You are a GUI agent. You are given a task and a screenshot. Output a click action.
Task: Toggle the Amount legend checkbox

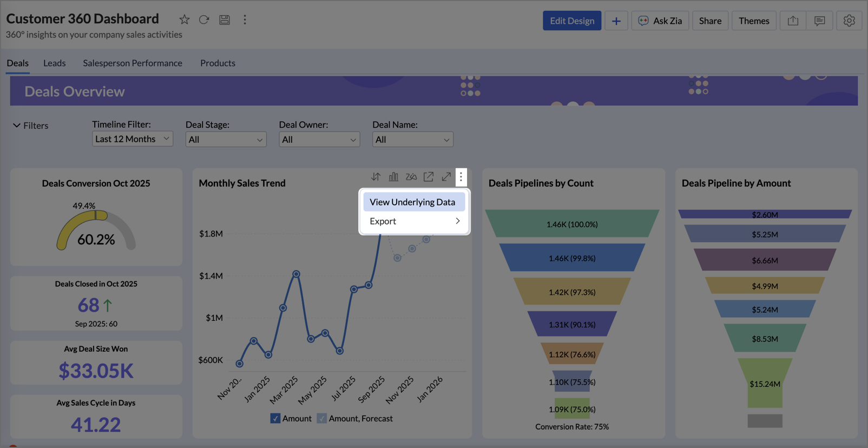275,418
